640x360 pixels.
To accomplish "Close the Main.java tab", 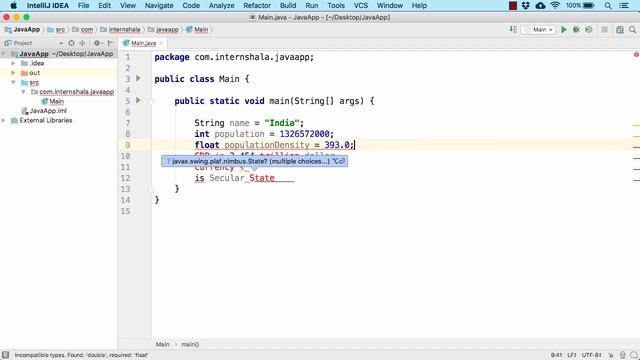I will click(x=161, y=43).
